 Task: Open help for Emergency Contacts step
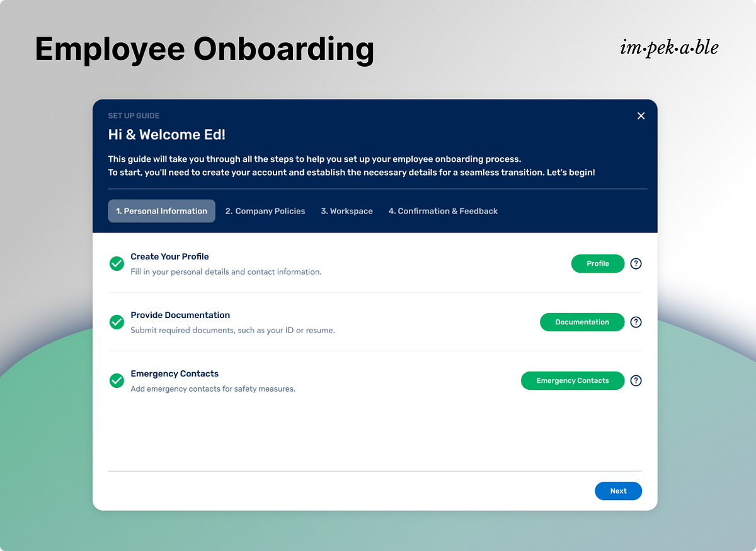click(636, 380)
